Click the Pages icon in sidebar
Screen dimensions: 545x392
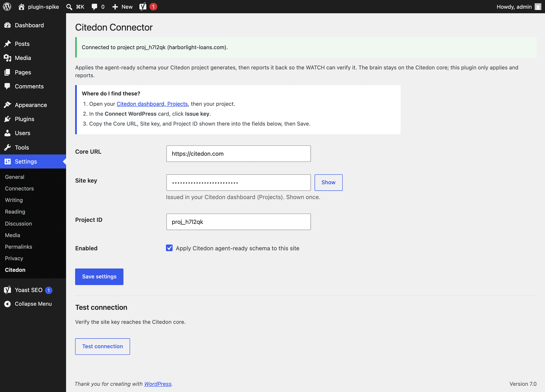tap(7, 72)
